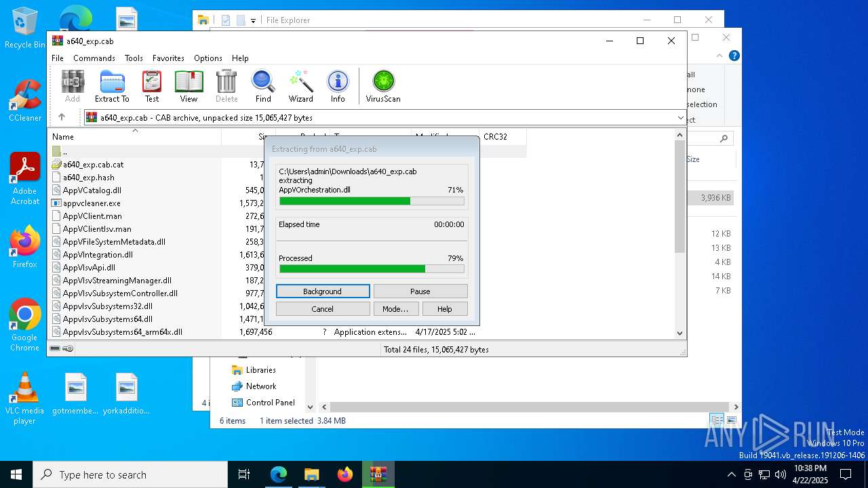
Task: Click Firefox taskbar icon
Action: tap(344, 474)
